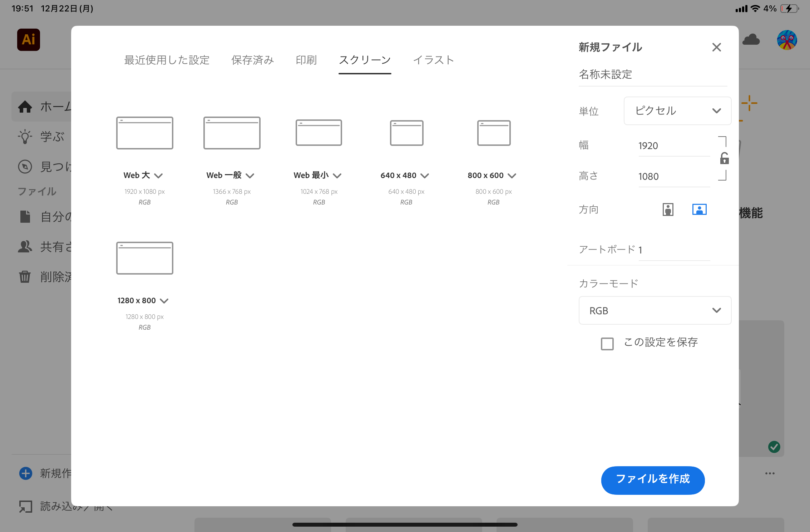This screenshot has height=532, width=810.
Task: Expand the Web 大 preset chevron
Action: pyautogui.click(x=158, y=176)
